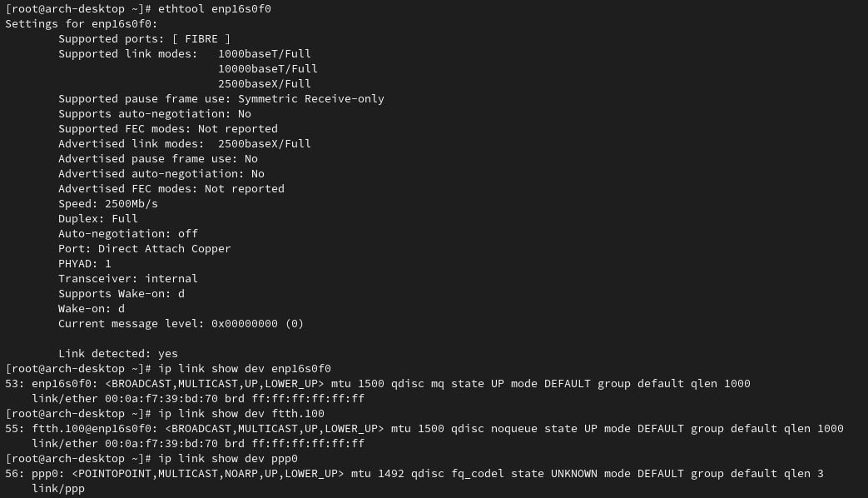Click the 'link/ppp' text on last line
Viewport: 868px width, 498px height.
[58, 488]
